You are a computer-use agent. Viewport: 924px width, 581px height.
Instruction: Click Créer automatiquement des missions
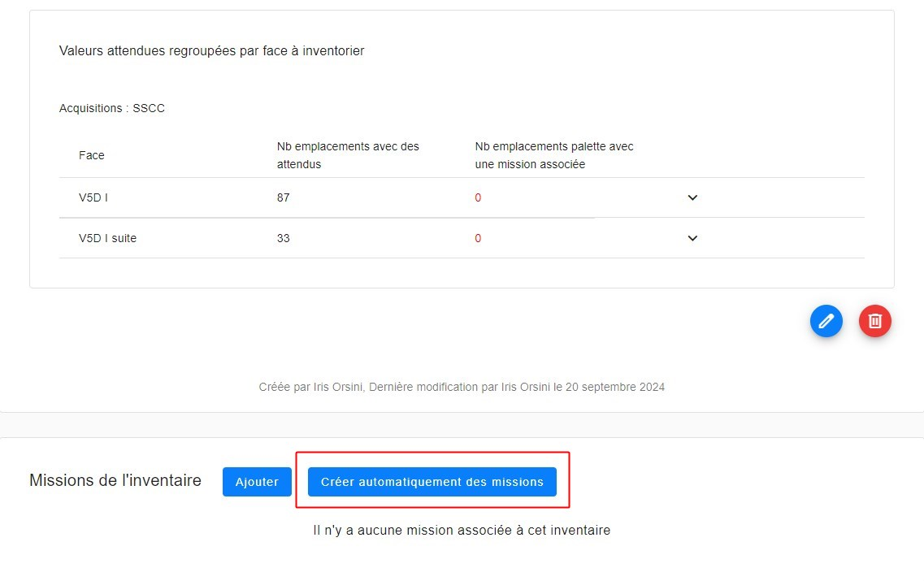pyautogui.click(x=432, y=482)
